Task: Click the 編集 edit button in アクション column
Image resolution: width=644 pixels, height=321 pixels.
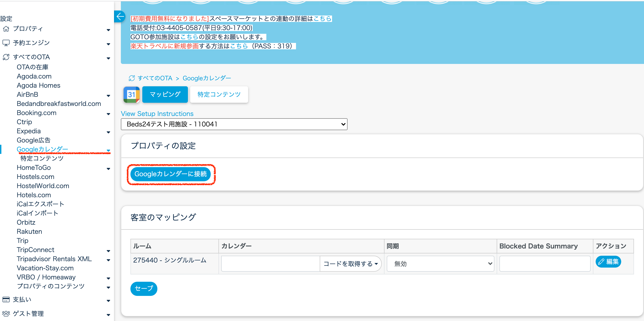Action: tap(608, 261)
